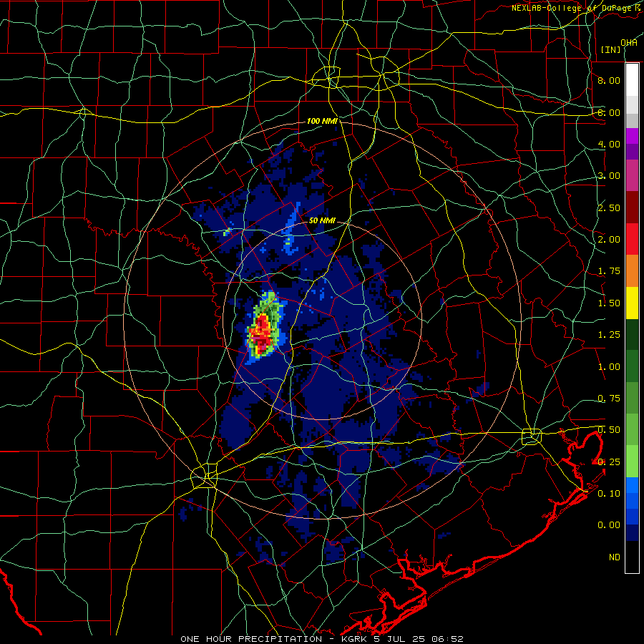Screen dimensions: 644x644
Task: Click the "8.00" legend value
Action: (609, 80)
